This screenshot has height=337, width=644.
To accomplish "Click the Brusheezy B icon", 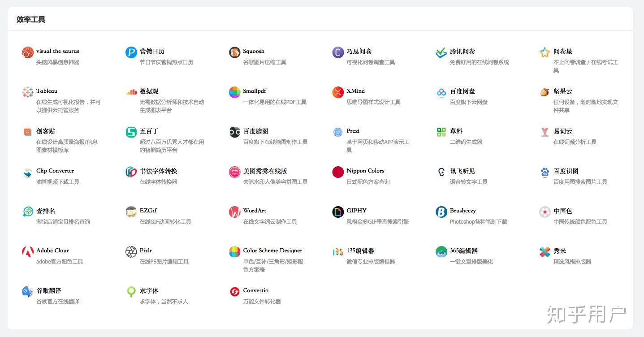I will click(441, 212).
